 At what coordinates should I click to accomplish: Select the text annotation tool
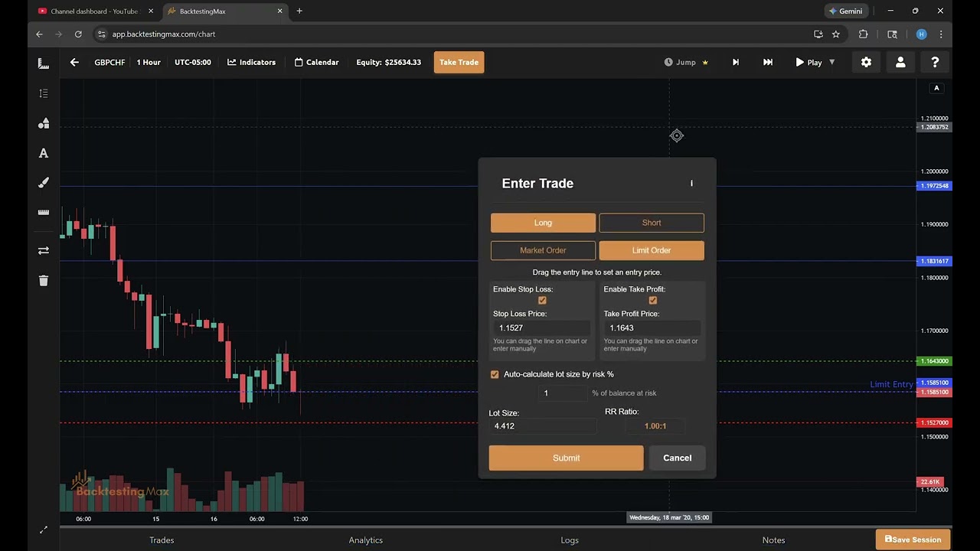click(44, 153)
